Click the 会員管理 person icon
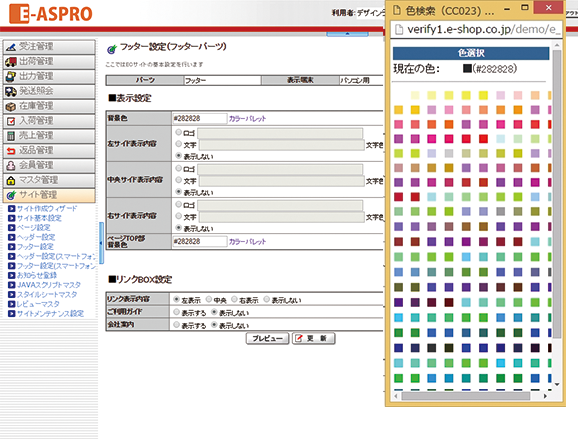 pyautogui.click(x=11, y=165)
